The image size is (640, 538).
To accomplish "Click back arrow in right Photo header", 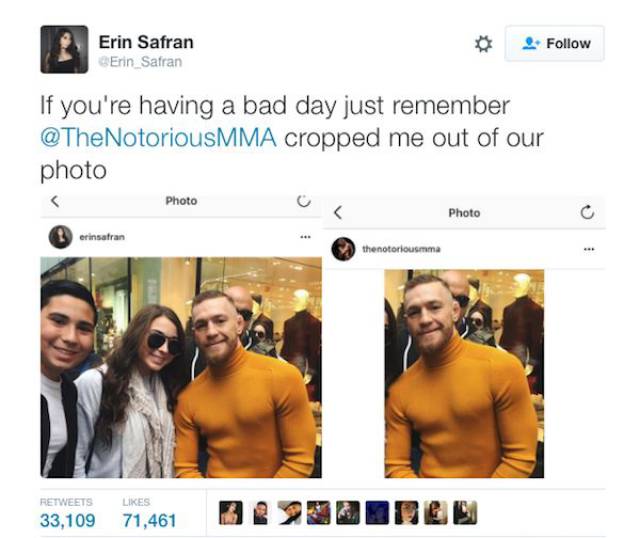I will click(x=338, y=213).
